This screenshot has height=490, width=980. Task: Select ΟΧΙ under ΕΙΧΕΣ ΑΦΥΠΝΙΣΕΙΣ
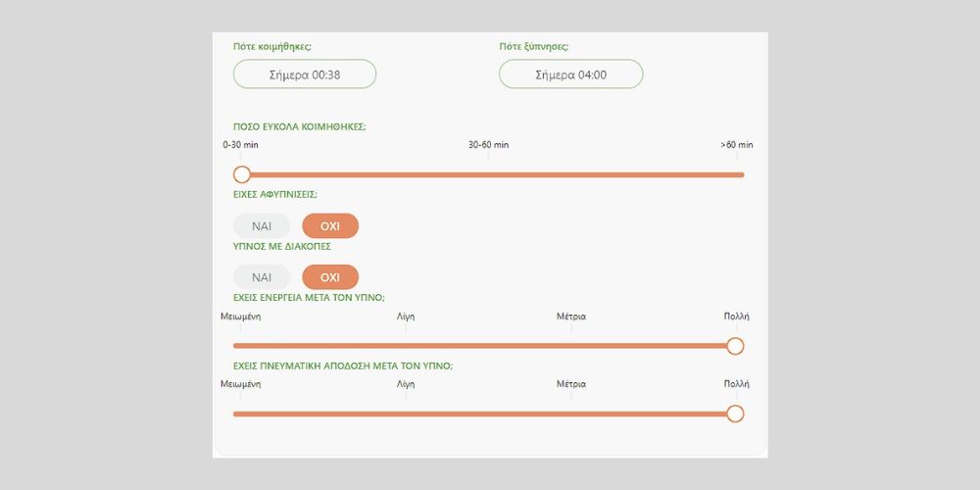click(330, 226)
